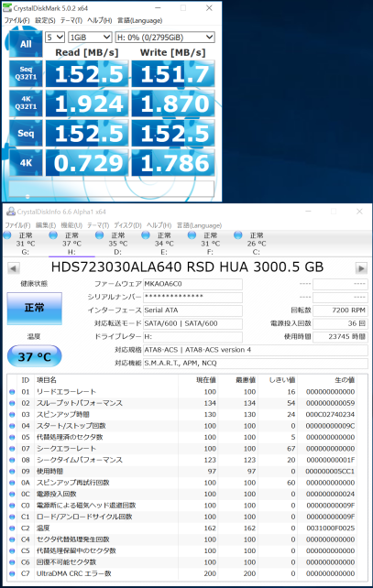Start the plain Seq benchmark
Viewport: 373px width, 588px height.
[x=26, y=133]
